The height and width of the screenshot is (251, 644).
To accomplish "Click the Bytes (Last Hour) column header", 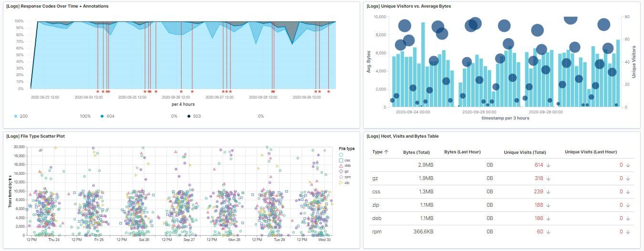I will click(x=462, y=152).
